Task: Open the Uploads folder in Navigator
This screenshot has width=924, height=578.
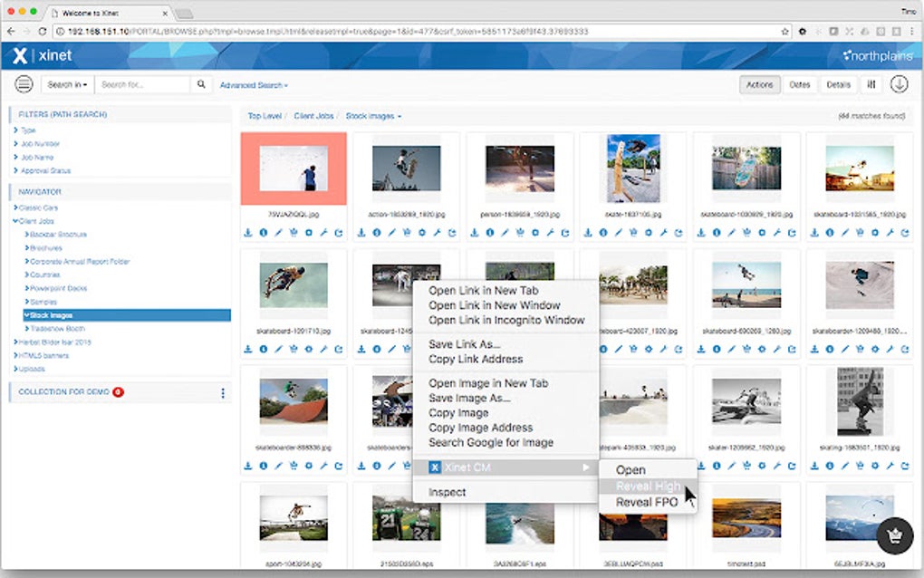Action: pyautogui.click(x=30, y=370)
